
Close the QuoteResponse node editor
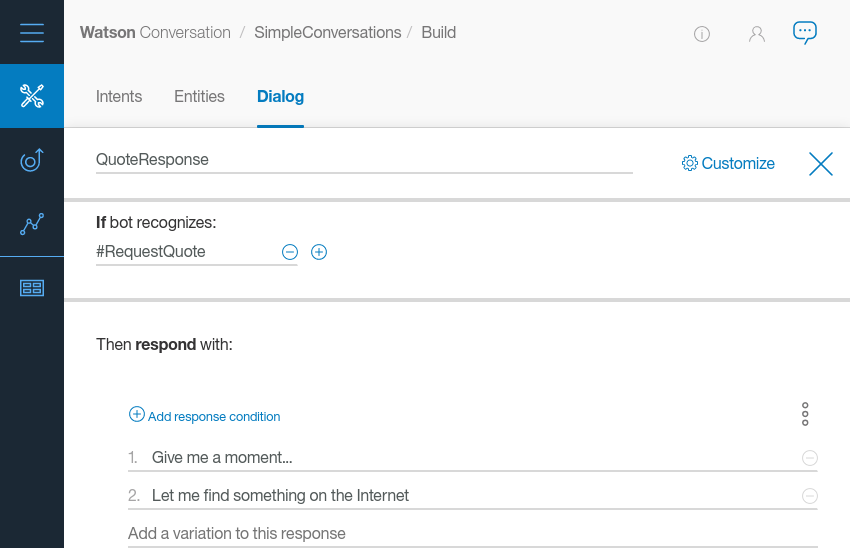coord(821,164)
